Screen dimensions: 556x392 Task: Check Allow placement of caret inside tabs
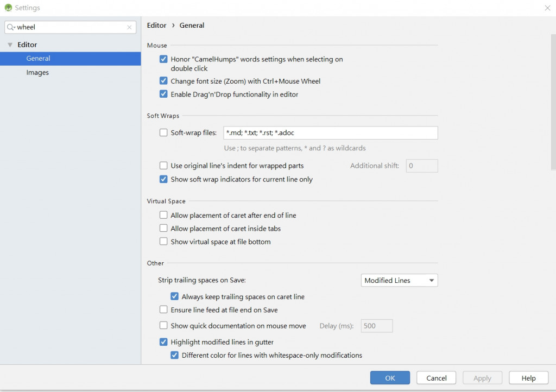(163, 229)
